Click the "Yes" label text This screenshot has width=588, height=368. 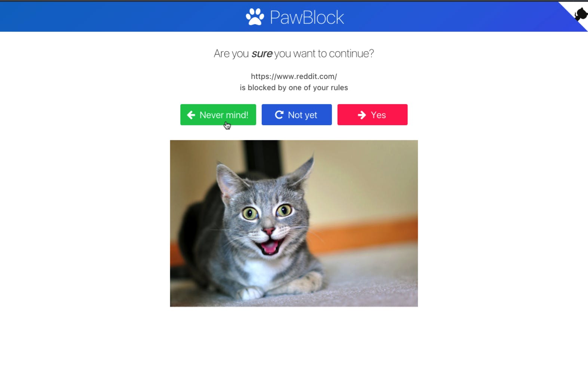point(379,115)
